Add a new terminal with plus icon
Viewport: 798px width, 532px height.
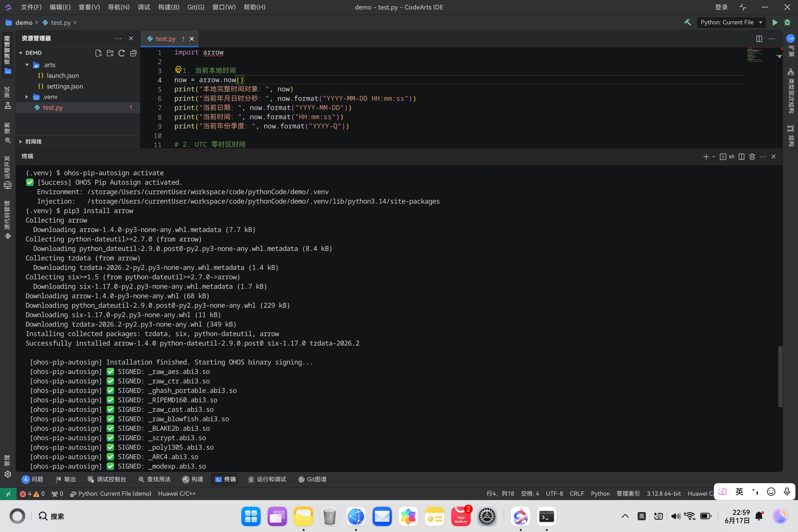[706, 157]
